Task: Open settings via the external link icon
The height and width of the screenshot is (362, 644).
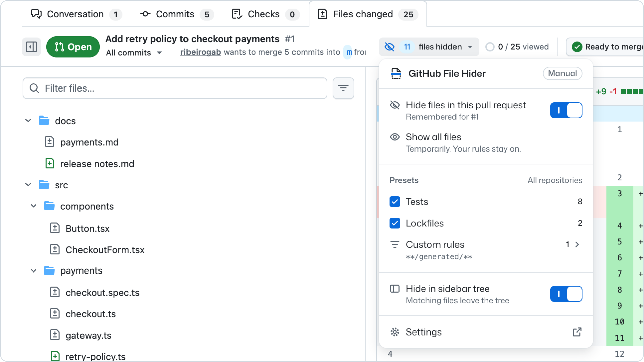Action: point(577,332)
